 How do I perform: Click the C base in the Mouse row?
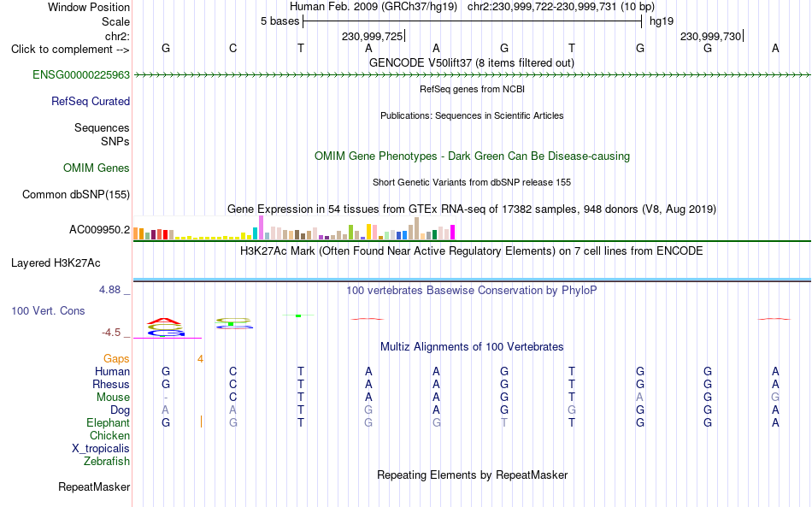click(x=233, y=398)
